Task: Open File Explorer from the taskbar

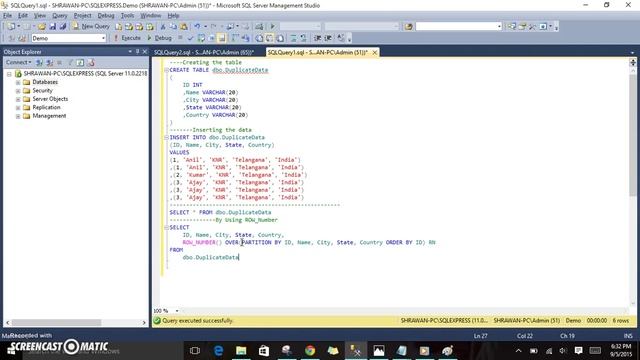Action: coord(241,351)
